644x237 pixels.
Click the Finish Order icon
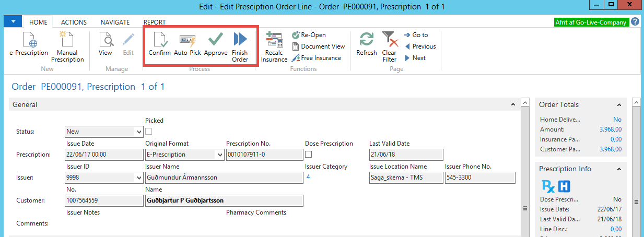[x=240, y=40]
